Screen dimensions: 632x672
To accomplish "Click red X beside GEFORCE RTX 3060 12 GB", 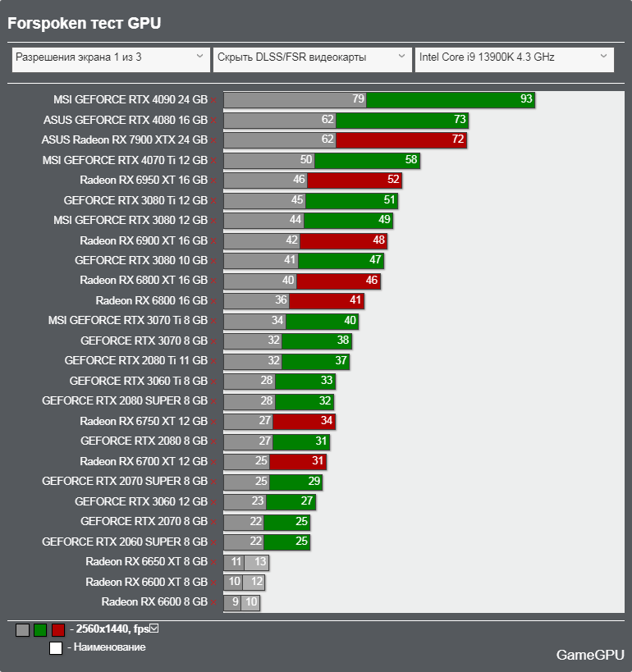I will 213,502.
